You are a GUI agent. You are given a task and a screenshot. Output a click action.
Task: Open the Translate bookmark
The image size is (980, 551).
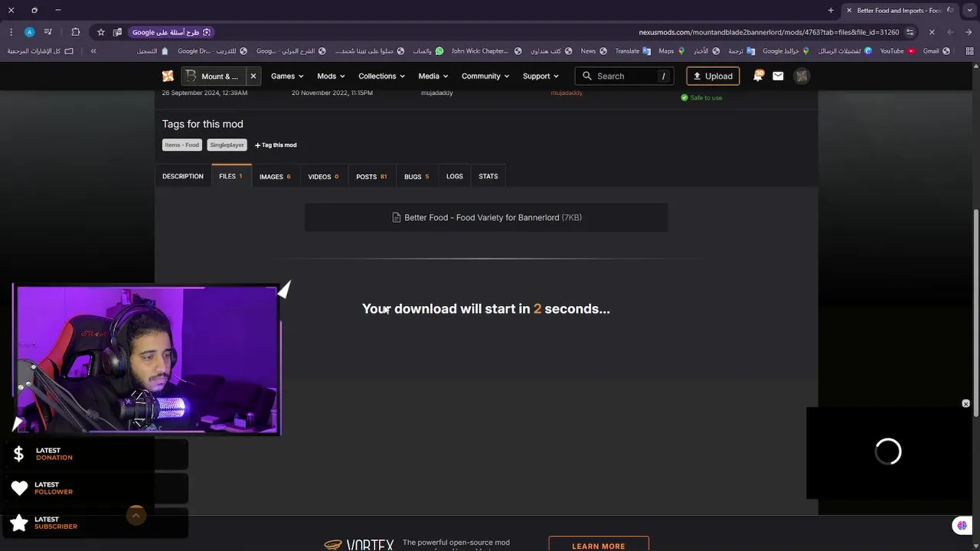(x=632, y=51)
